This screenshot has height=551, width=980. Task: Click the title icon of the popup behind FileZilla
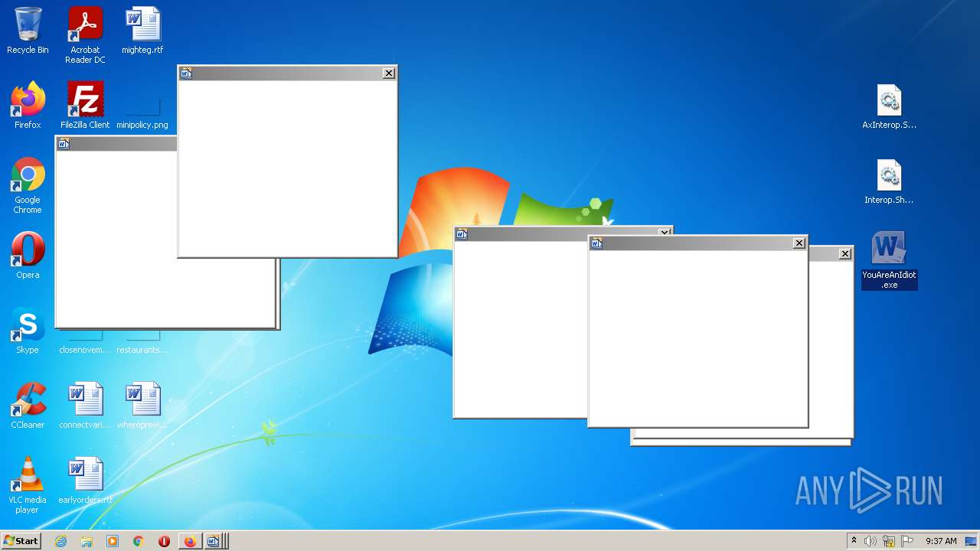coord(64,143)
